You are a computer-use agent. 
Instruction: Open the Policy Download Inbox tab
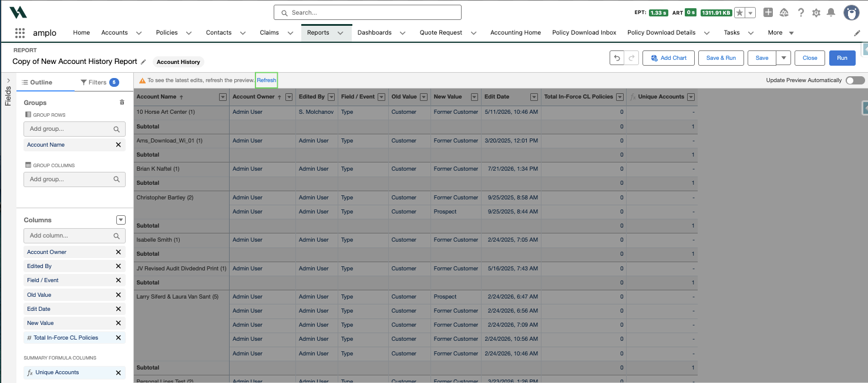click(584, 33)
